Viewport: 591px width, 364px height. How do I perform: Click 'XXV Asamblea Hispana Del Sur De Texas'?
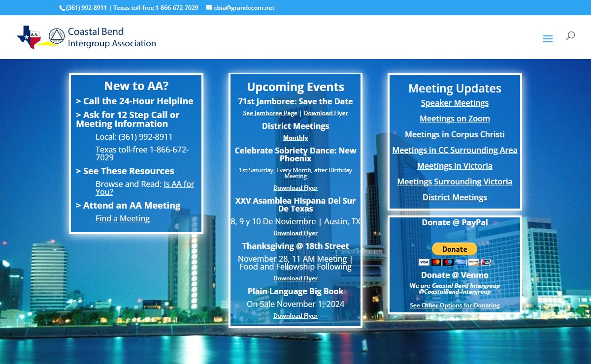(x=295, y=205)
